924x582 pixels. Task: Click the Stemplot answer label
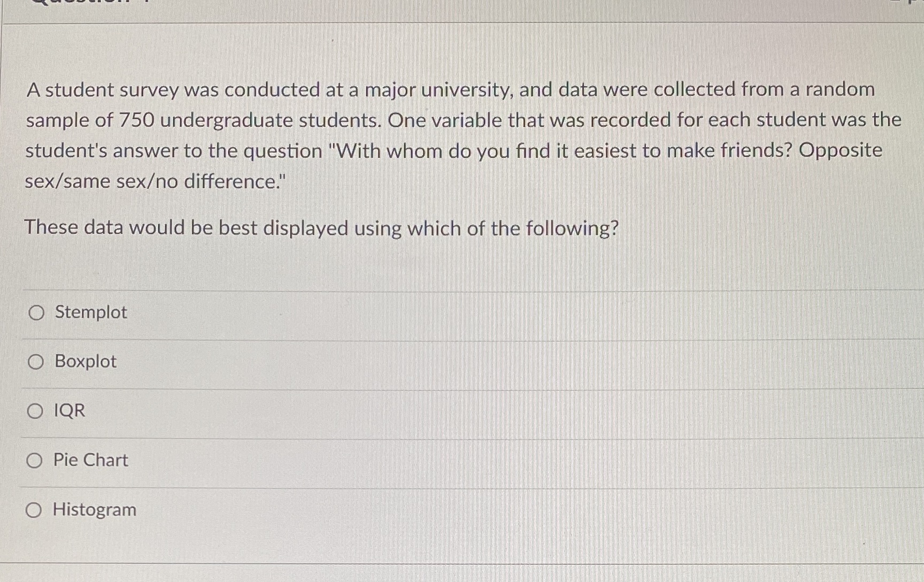pyautogui.click(x=90, y=312)
